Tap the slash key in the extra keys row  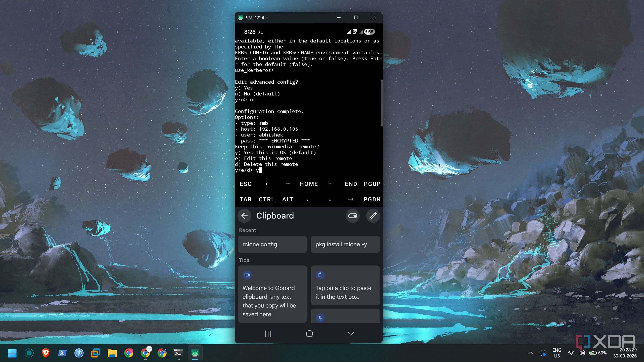click(266, 184)
